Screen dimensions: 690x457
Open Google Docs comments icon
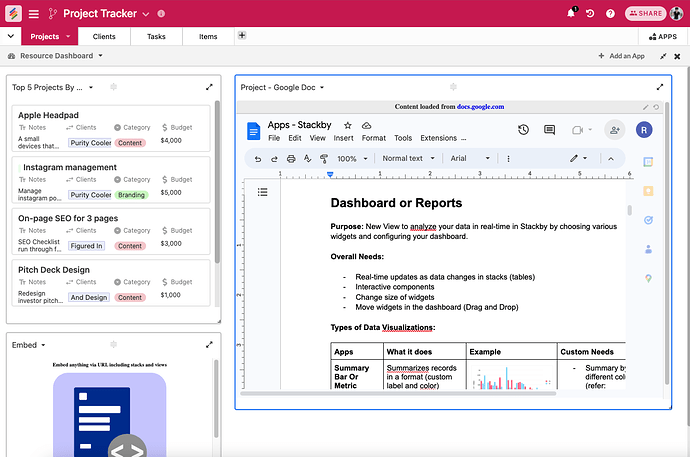(549, 130)
